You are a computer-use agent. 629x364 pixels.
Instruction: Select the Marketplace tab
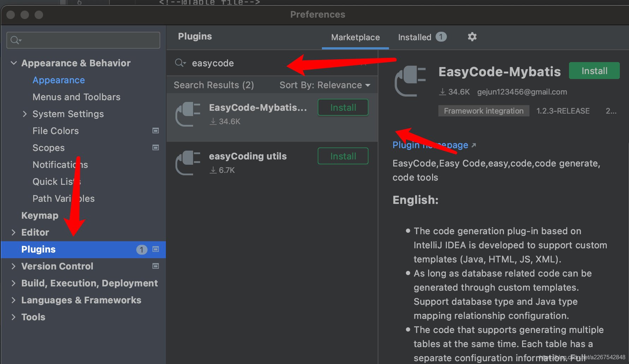click(355, 37)
